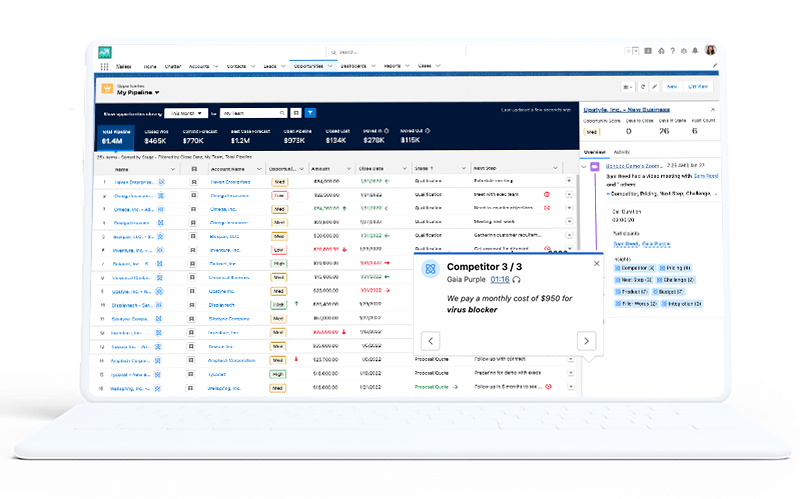Expand row actions for first opportunity row
Image resolution: width=800 pixels, height=499 pixels.
[x=569, y=182]
